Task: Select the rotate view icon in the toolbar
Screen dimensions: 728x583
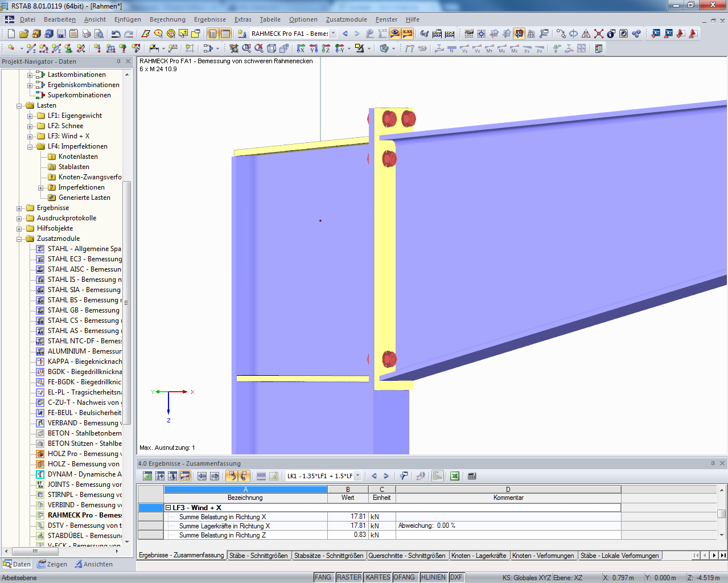Action: click(x=573, y=34)
